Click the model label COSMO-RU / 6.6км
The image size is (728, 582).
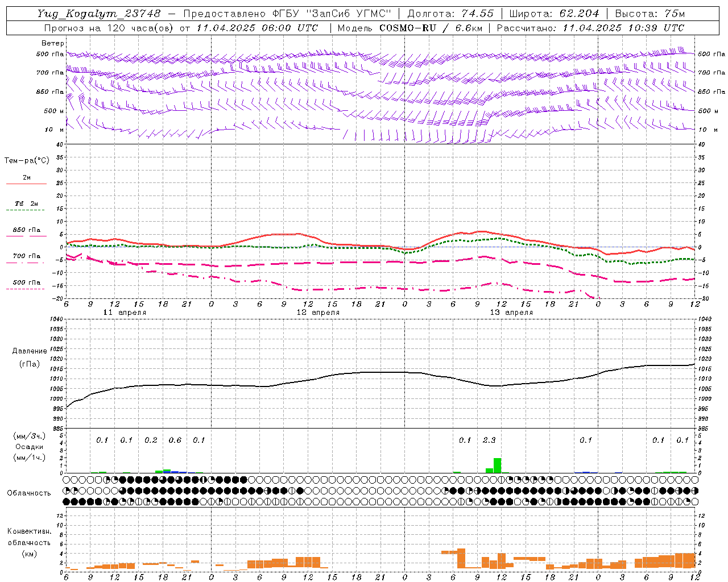(x=430, y=28)
